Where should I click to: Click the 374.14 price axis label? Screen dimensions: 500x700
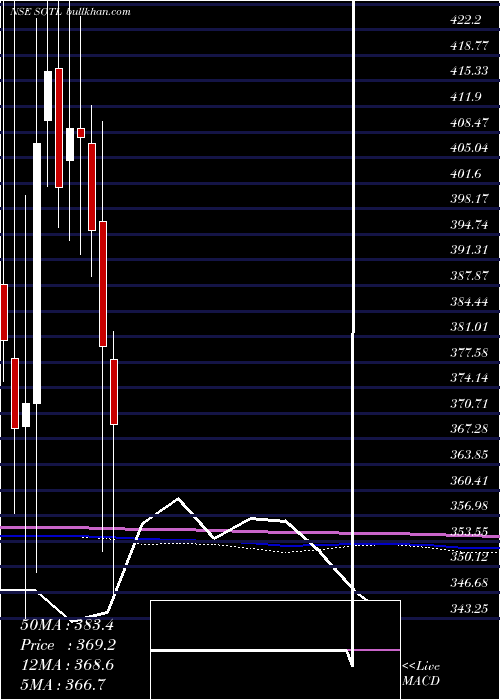click(x=471, y=378)
